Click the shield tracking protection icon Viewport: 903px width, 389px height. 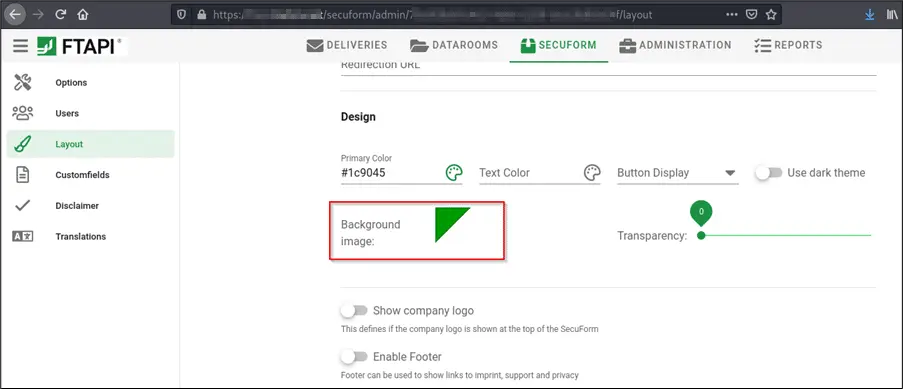coord(182,14)
